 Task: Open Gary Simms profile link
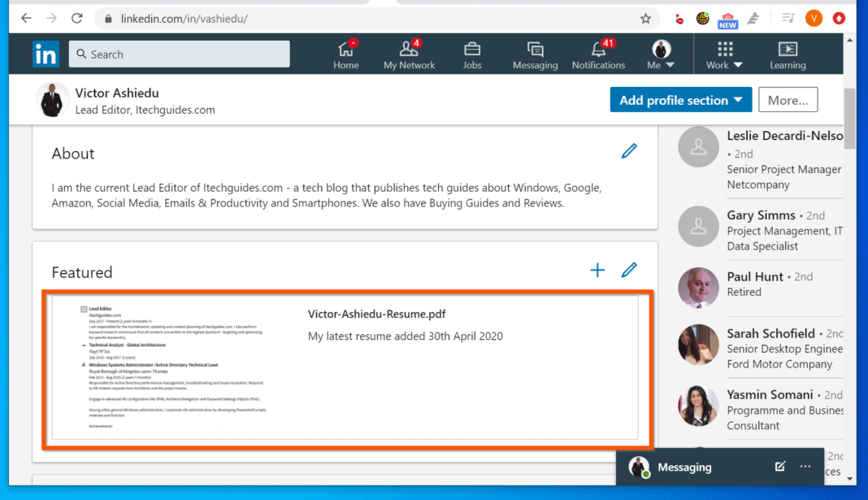[x=762, y=215]
